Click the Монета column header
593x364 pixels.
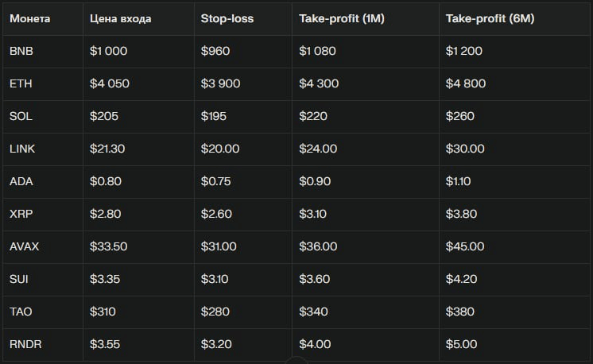[30, 18]
